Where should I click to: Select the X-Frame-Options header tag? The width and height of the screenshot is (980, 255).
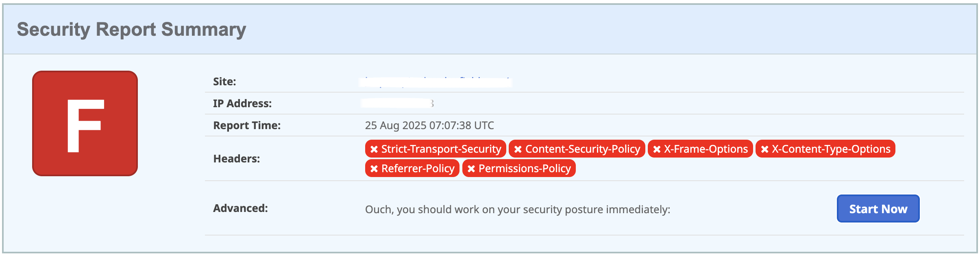coord(700,149)
